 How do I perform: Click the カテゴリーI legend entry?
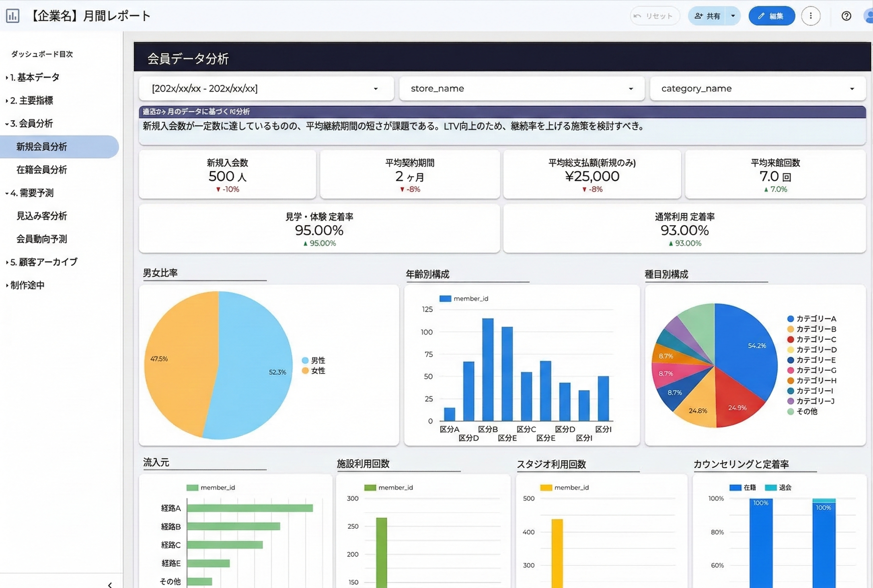point(811,391)
